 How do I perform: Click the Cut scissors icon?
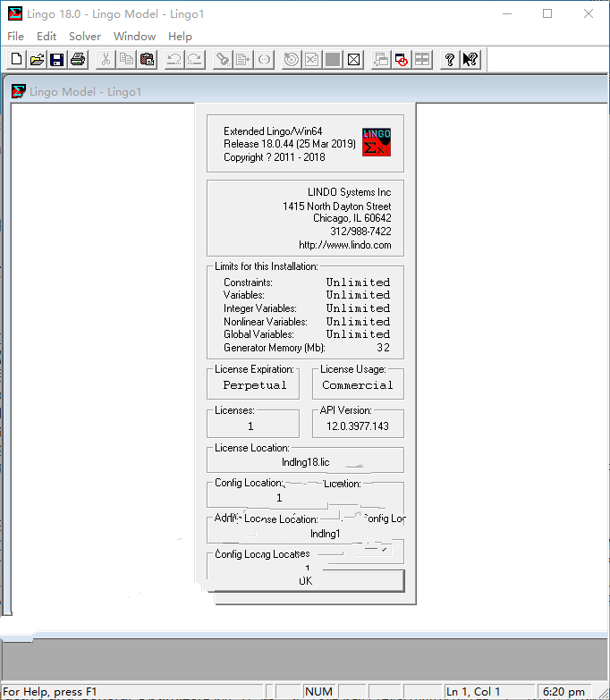(x=106, y=59)
